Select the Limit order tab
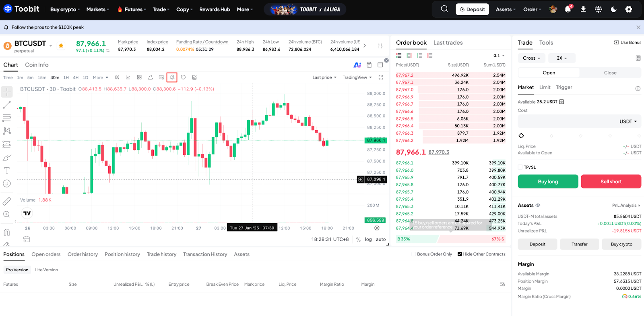This screenshot has width=644, height=316. tap(545, 87)
